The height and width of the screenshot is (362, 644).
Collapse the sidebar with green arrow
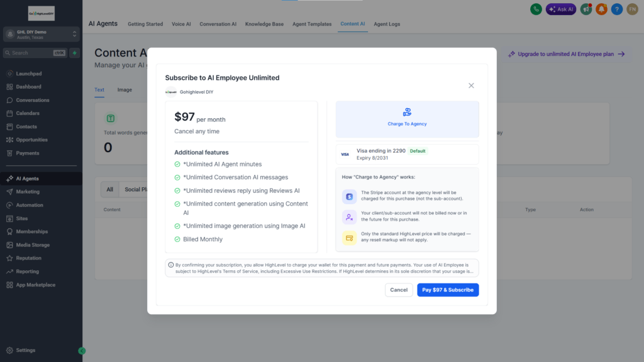click(82, 351)
